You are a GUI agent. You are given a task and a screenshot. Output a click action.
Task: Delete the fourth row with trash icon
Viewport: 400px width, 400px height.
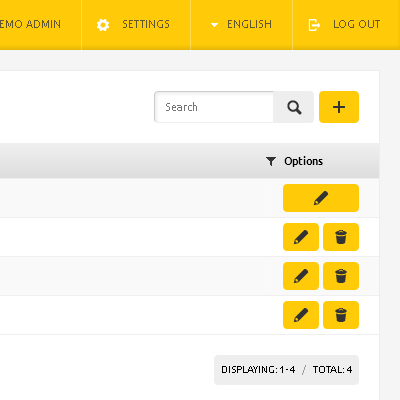tap(341, 315)
